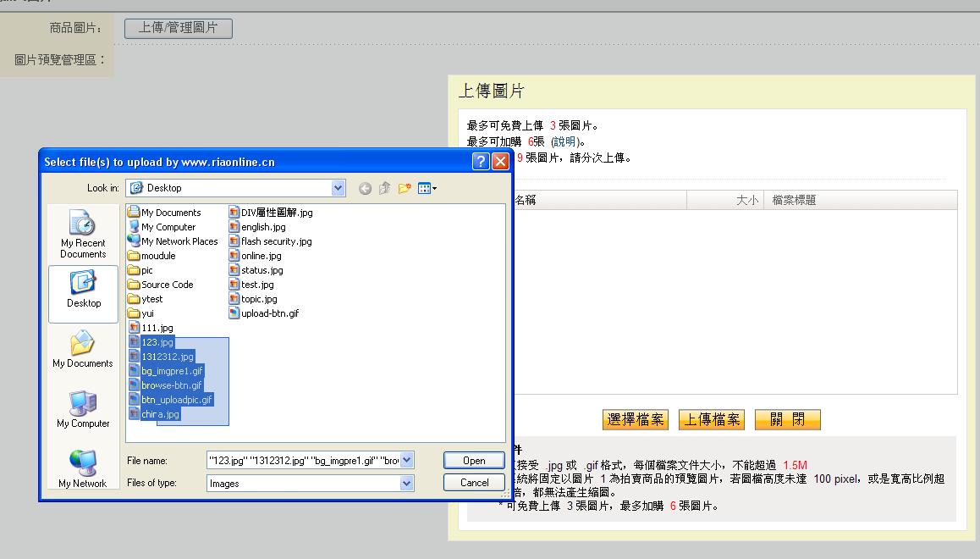980x559 pixels.
Task: Click the 上傳檔案 button
Action: coord(712,420)
